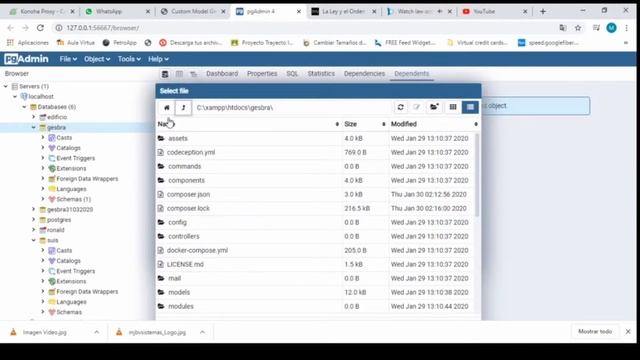Open the assets folder
Image resolution: width=640 pixels, height=360 pixels.
178,138
